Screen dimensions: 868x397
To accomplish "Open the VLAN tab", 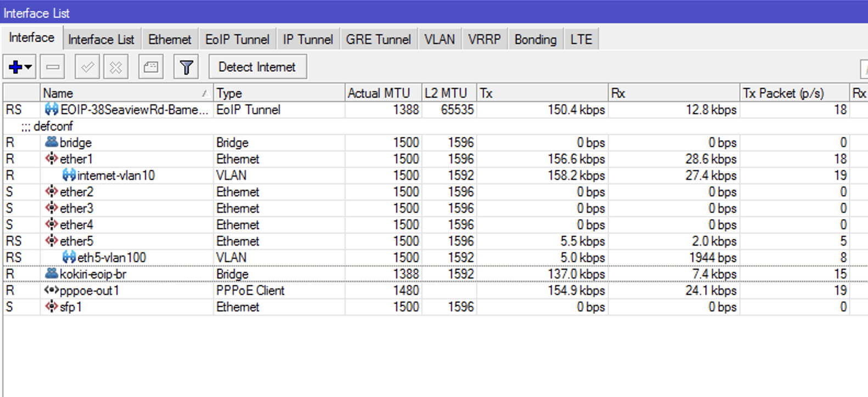I will [439, 39].
